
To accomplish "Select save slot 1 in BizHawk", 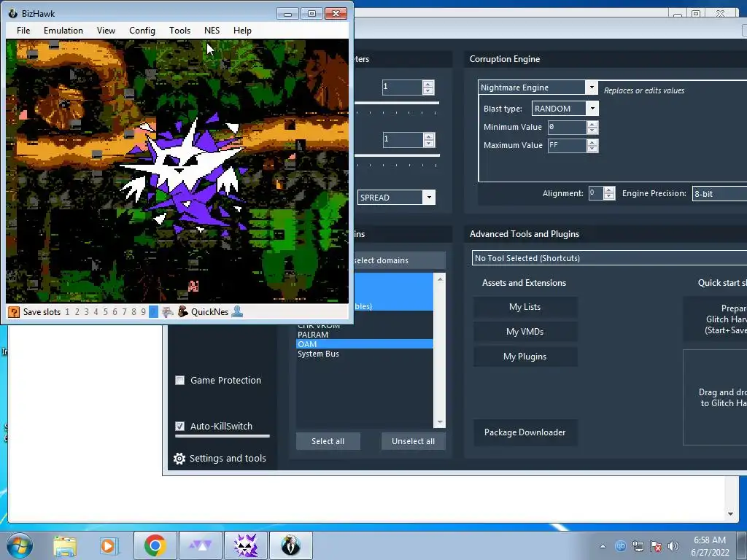I will (x=67, y=312).
